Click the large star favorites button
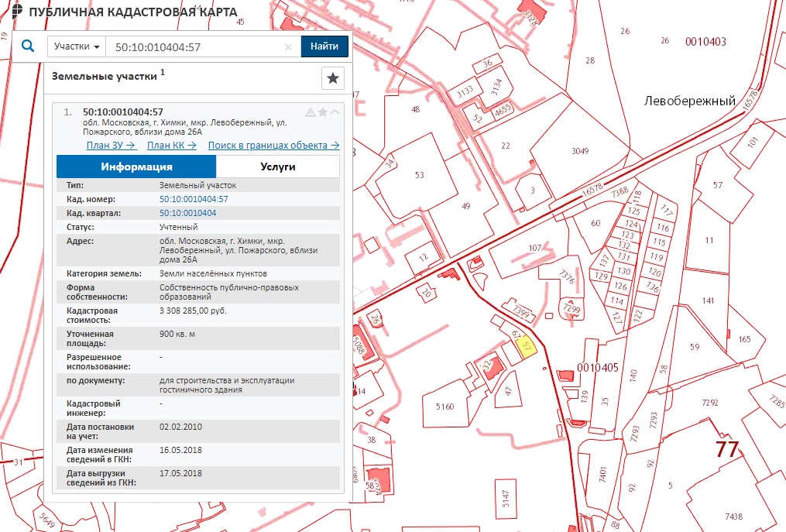Image resolution: width=786 pixels, height=532 pixels. [x=332, y=77]
